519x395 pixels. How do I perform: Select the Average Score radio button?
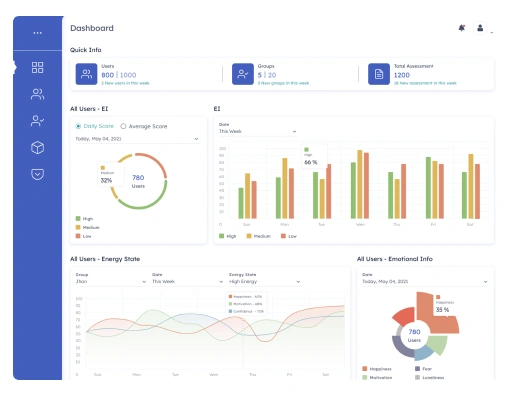pos(123,126)
